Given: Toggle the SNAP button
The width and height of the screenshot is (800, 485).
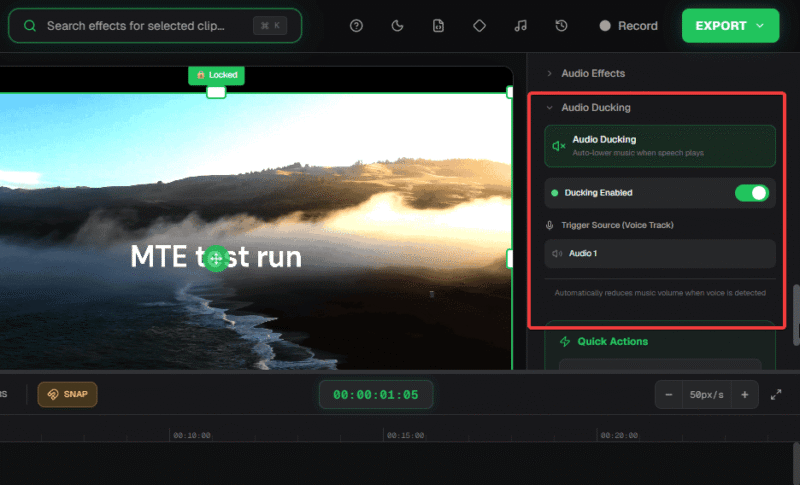Looking at the screenshot, I should click(x=67, y=394).
